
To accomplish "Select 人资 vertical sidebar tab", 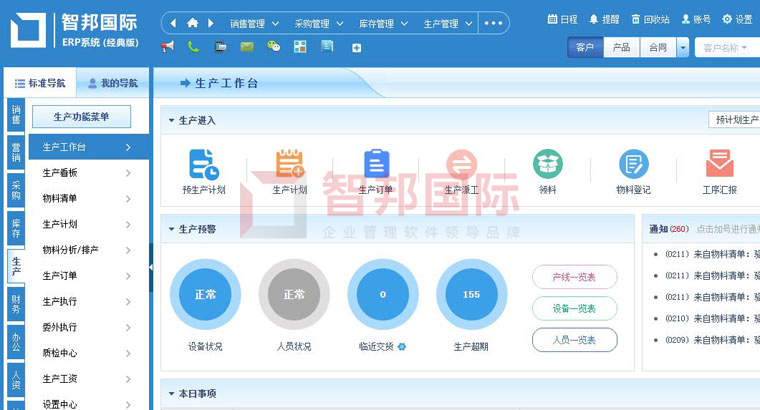I will pos(16,380).
